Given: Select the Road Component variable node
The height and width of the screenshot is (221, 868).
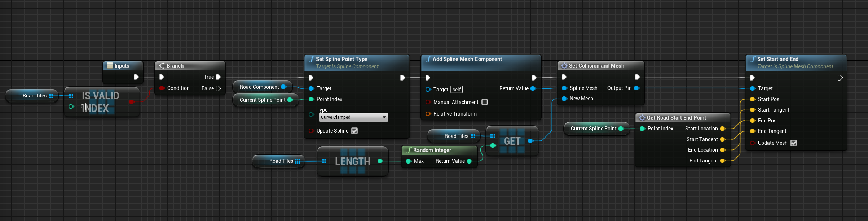Looking at the screenshot, I should click(x=262, y=87).
